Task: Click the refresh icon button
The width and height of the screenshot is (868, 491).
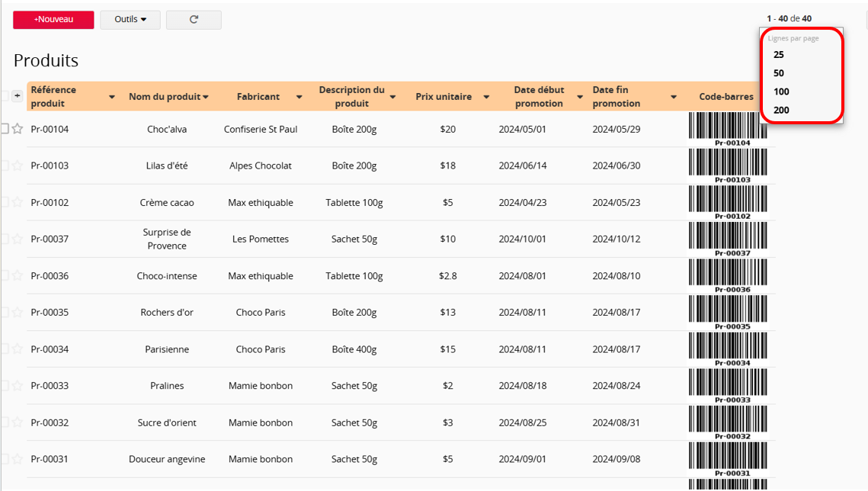Action: 194,20
